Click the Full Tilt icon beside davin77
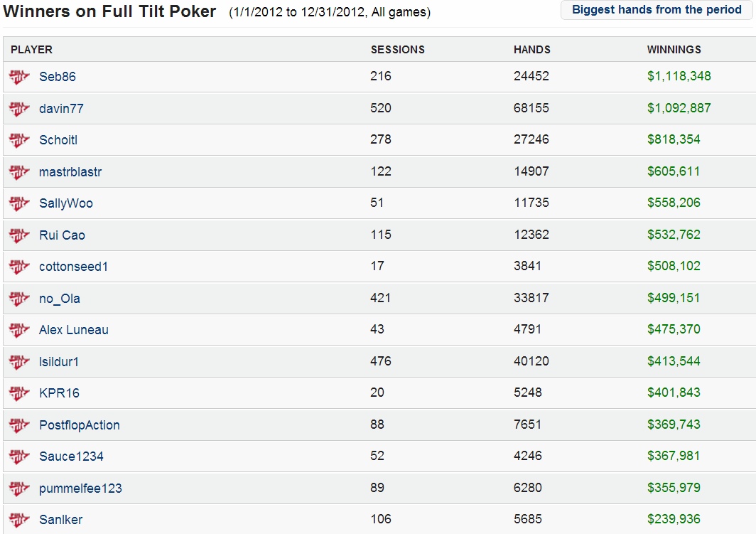Viewport: 756px width, 534px height. click(19, 109)
